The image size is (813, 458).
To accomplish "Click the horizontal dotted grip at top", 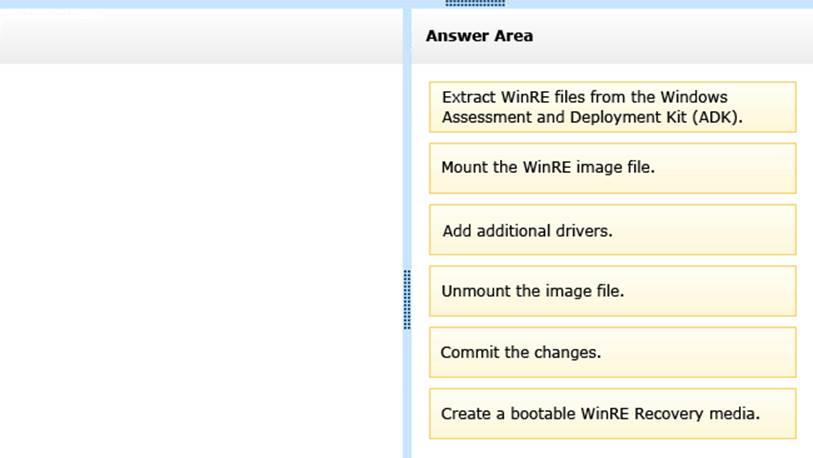I will coord(475,3).
